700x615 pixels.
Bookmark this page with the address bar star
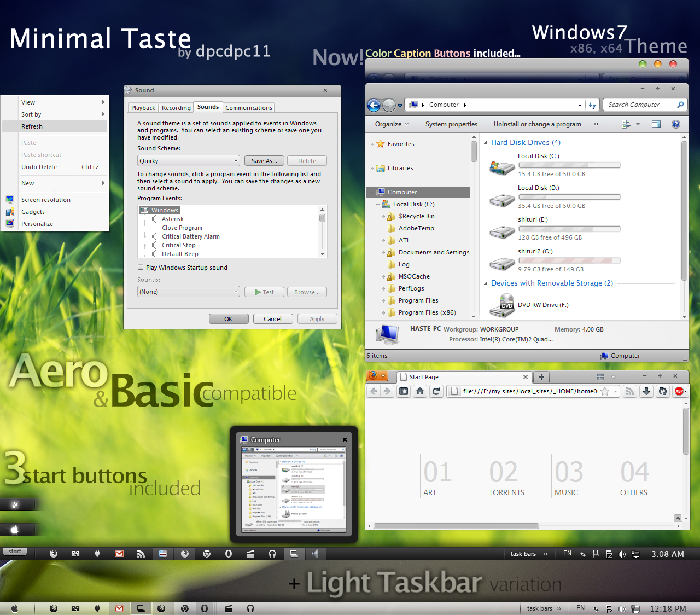click(x=605, y=391)
